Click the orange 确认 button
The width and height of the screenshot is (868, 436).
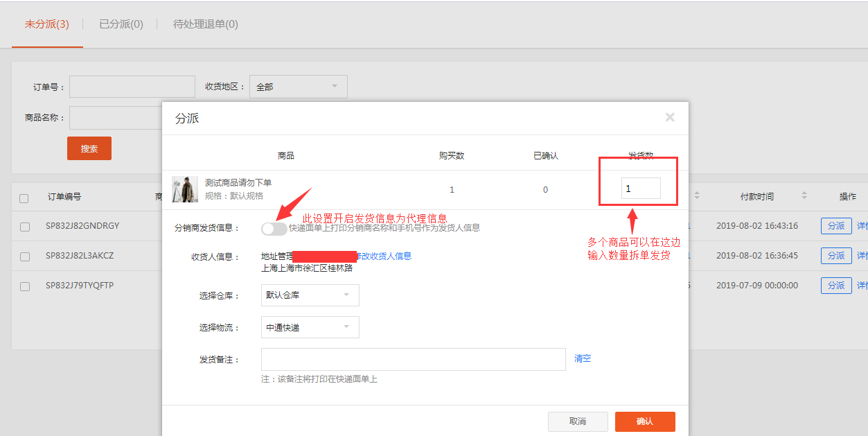coord(645,421)
